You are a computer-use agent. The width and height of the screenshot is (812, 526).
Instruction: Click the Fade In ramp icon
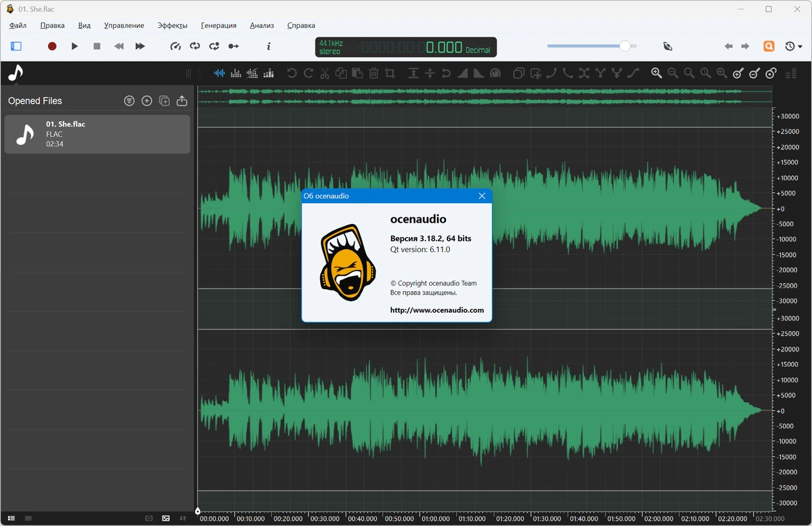pyautogui.click(x=462, y=73)
